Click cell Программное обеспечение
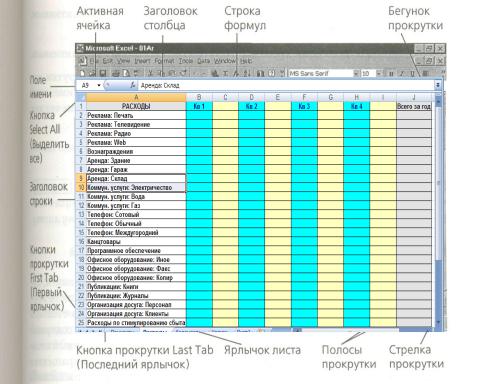This screenshot has height=384, width=490. pos(136,250)
